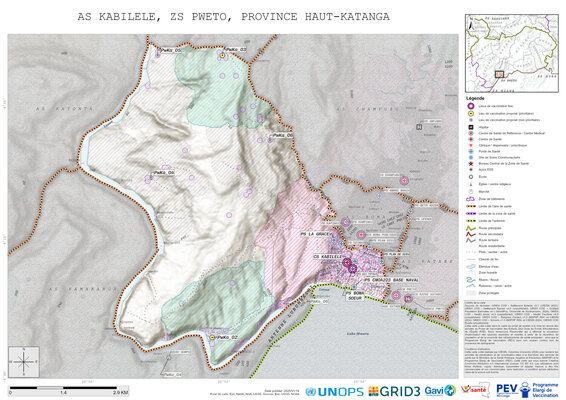The width and height of the screenshot is (566, 400).
Task: Click the 2.9 KM scale bar label
Action: click(x=121, y=393)
